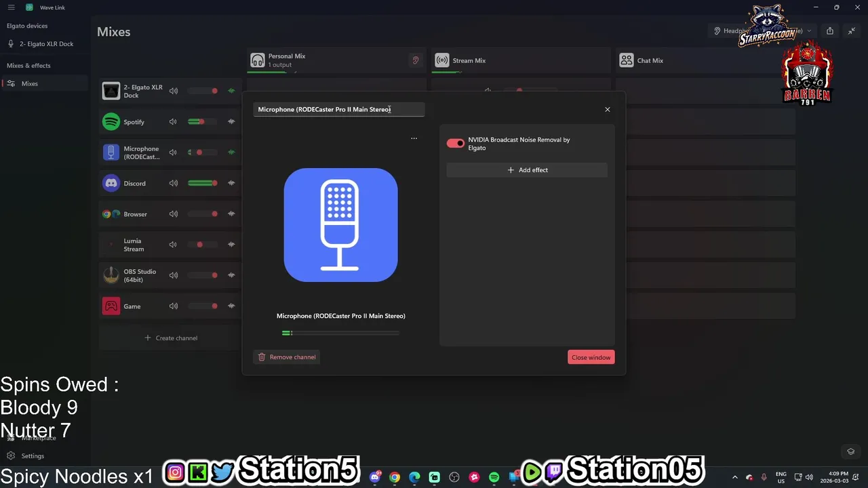Click the red Close window button
The image size is (868, 488).
click(591, 357)
